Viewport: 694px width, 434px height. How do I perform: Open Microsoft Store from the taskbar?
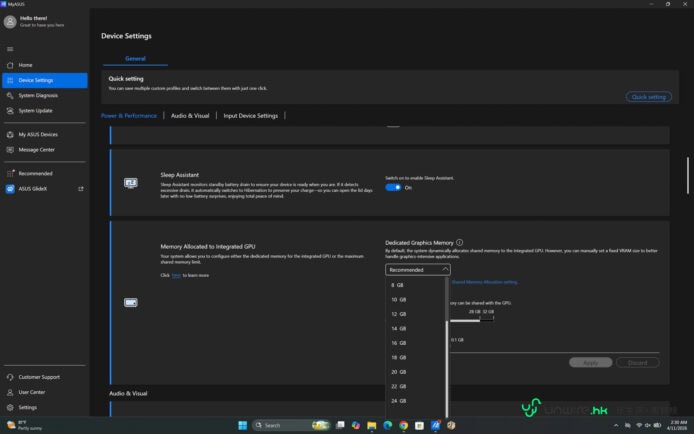(420, 425)
